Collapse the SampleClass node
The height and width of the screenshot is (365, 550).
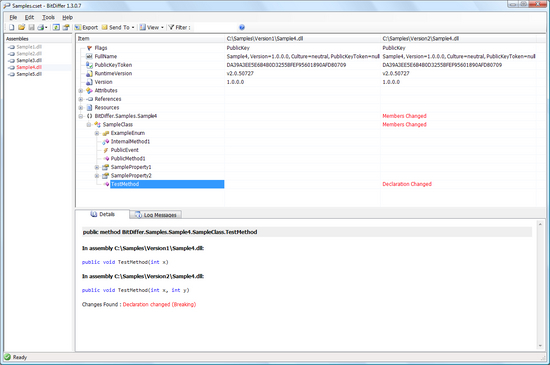(89, 125)
